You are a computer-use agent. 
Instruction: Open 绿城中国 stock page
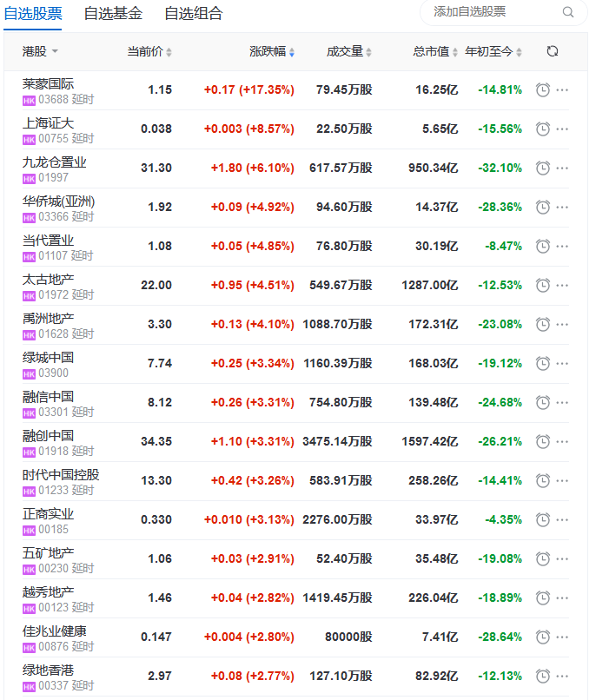[48, 358]
